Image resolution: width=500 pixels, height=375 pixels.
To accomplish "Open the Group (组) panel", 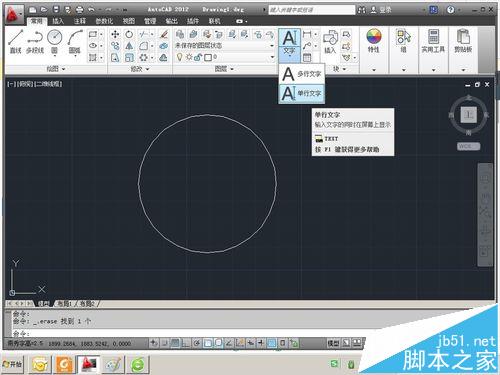I will pyautogui.click(x=403, y=41).
